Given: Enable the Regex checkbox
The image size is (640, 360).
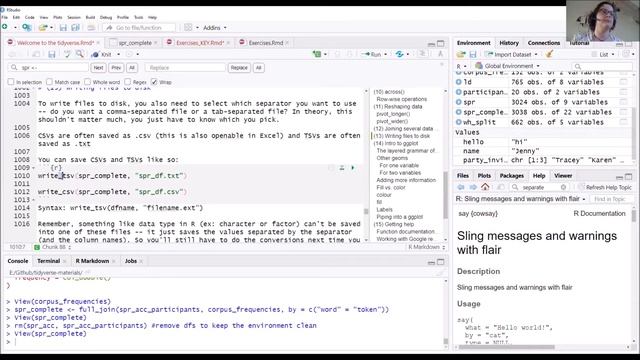Looking at the screenshot, I should click(127, 82).
